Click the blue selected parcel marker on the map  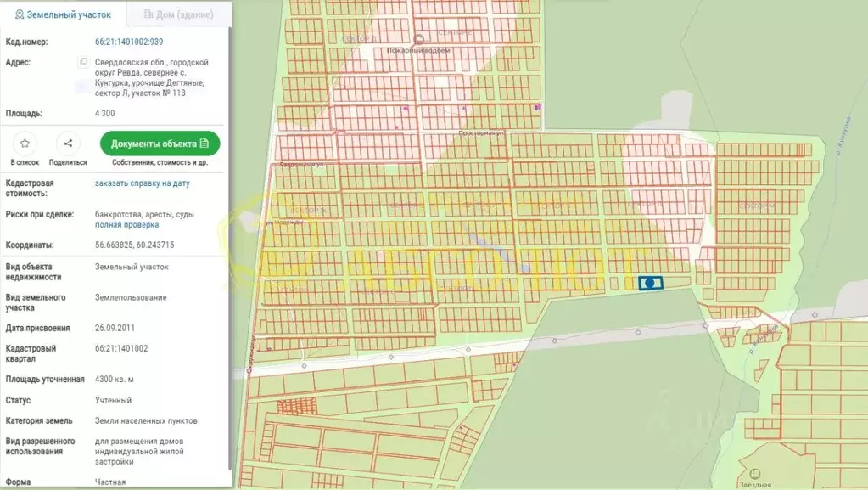[x=650, y=284]
